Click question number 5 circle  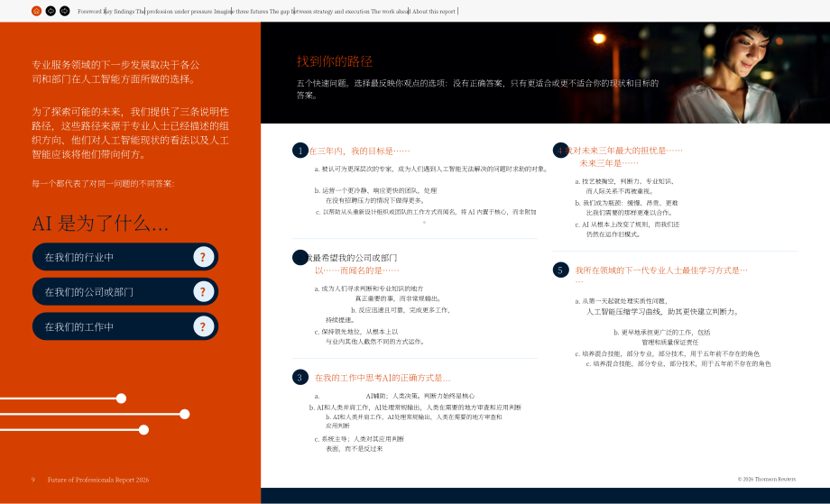coord(560,270)
